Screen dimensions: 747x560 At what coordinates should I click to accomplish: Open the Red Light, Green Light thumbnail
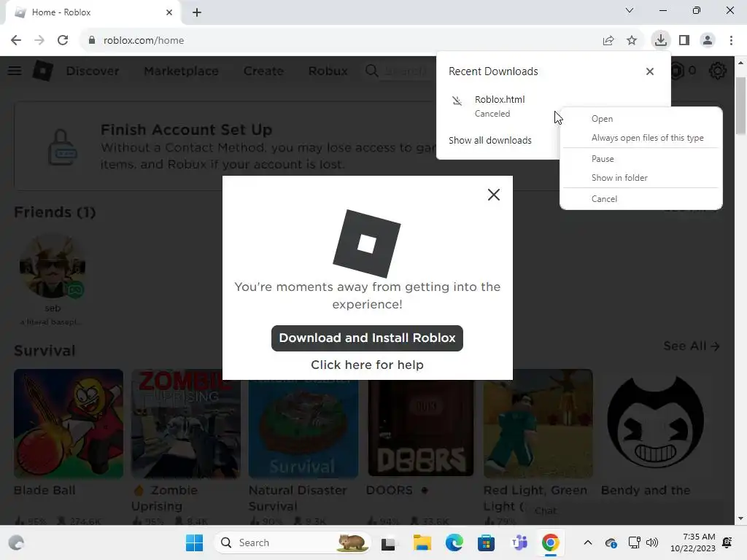[538, 424]
